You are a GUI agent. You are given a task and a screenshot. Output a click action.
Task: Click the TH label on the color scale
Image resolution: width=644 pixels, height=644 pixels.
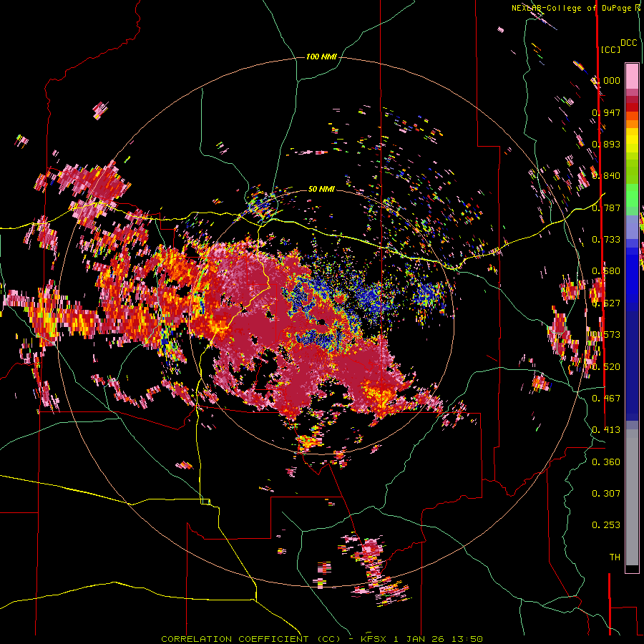pyautogui.click(x=615, y=557)
